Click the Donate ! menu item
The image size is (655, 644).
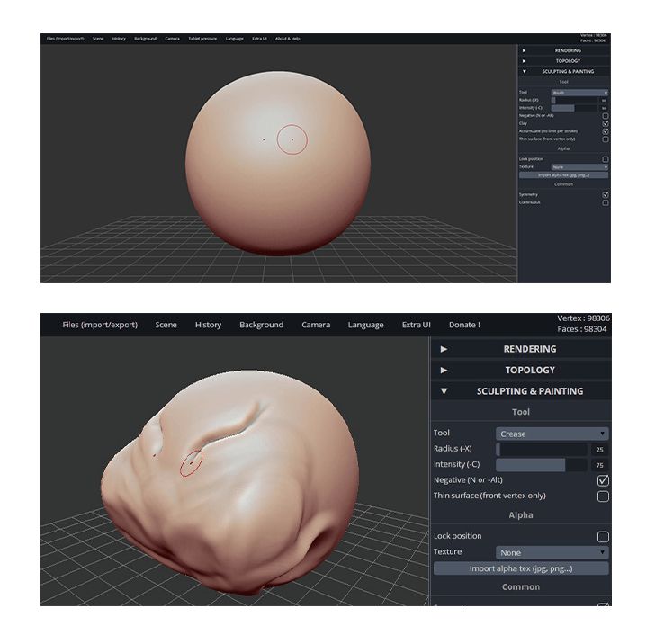[x=464, y=325]
